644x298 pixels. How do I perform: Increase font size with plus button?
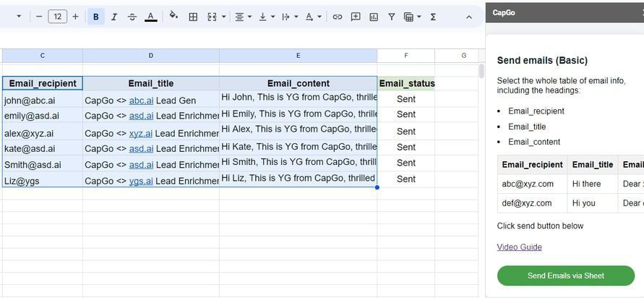(x=75, y=17)
